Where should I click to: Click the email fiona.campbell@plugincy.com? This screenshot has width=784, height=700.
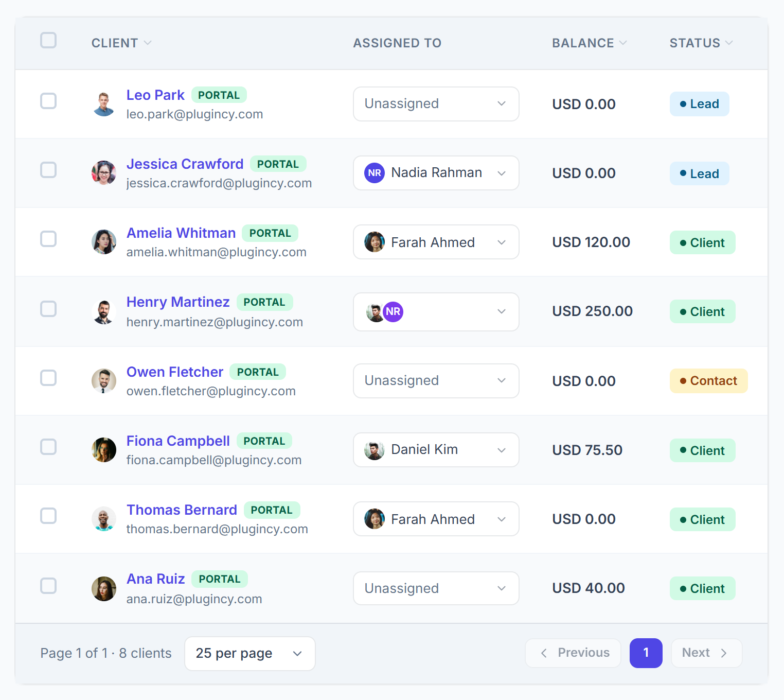tap(214, 460)
